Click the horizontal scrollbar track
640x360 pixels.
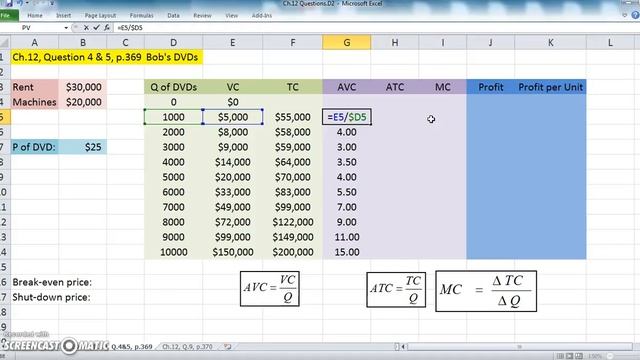(519, 347)
